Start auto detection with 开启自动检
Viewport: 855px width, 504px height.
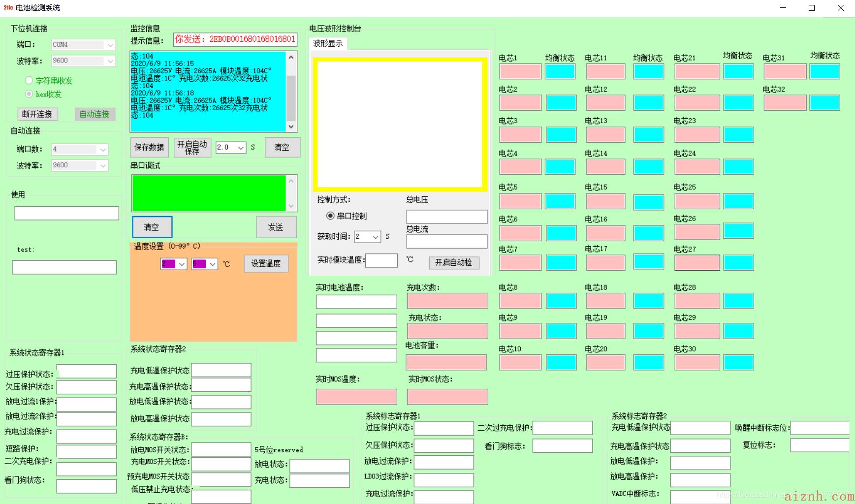(x=453, y=262)
